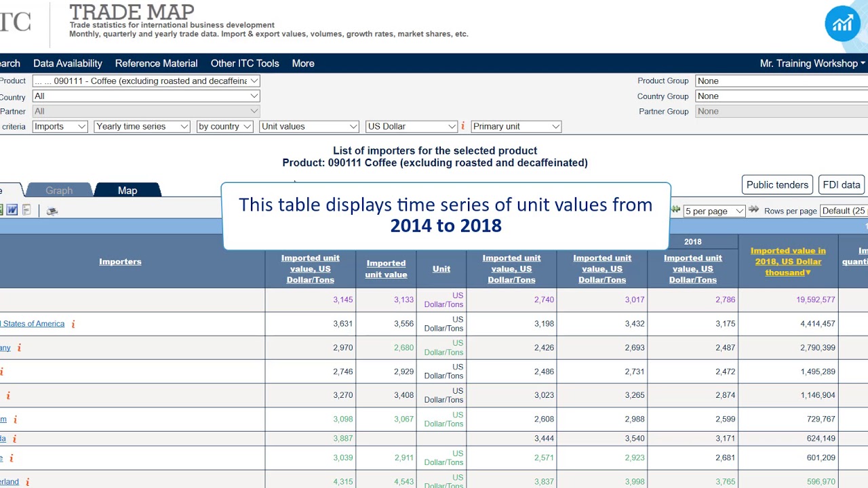
Task: Open the Product selection dropdown
Action: click(146, 81)
